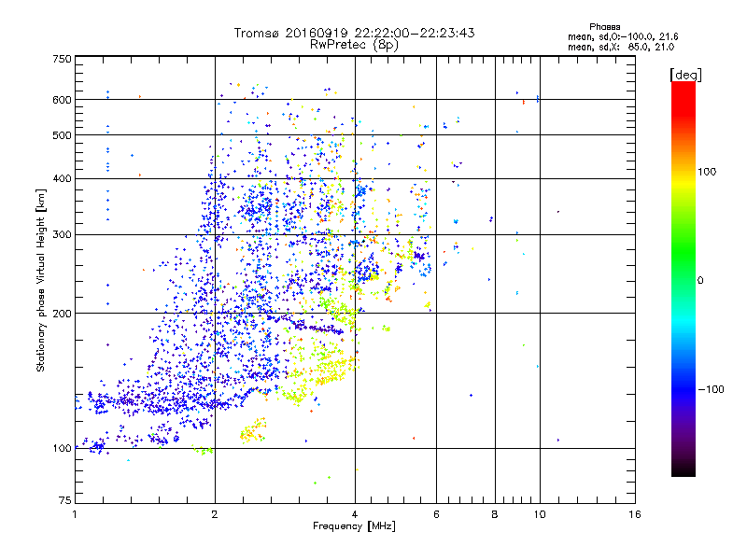Click the "750" height axis label
Viewport: 747px width, 560px height.
[62, 59]
